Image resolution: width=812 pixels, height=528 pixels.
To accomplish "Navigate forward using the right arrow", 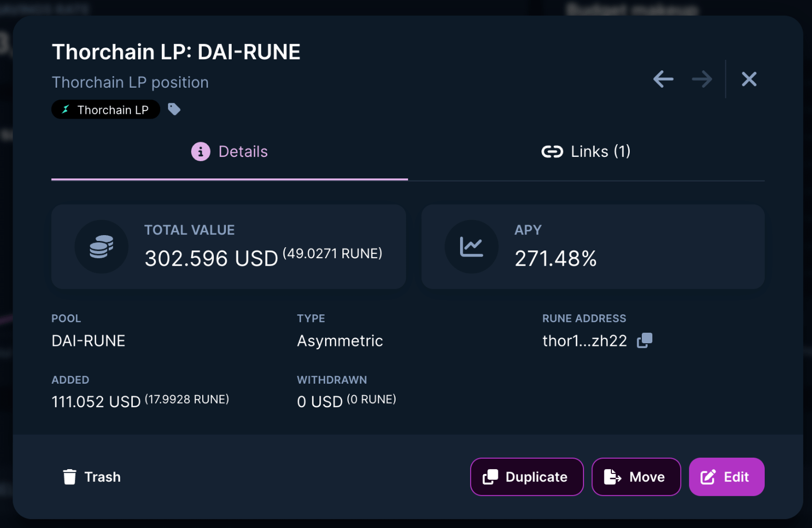I will [x=702, y=79].
